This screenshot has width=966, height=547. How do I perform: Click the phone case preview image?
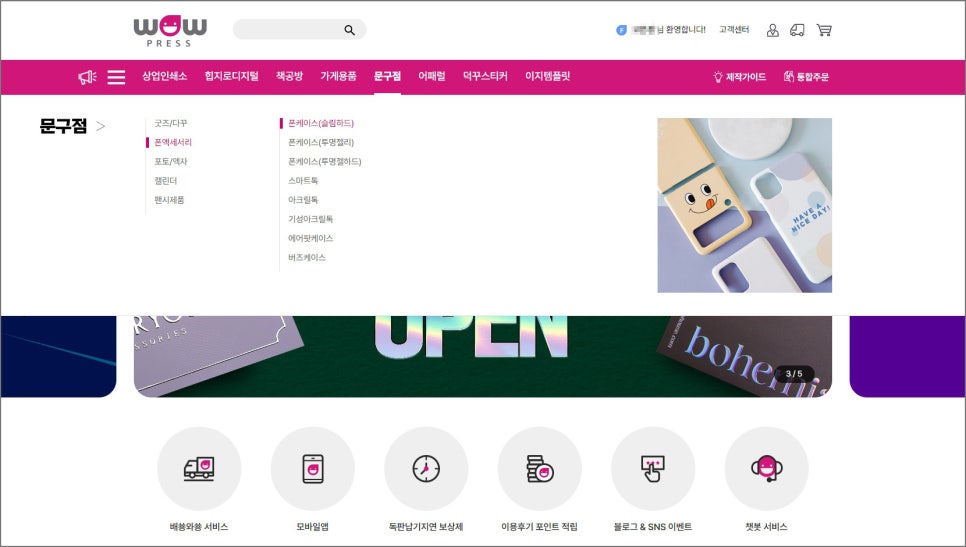(744, 205)
